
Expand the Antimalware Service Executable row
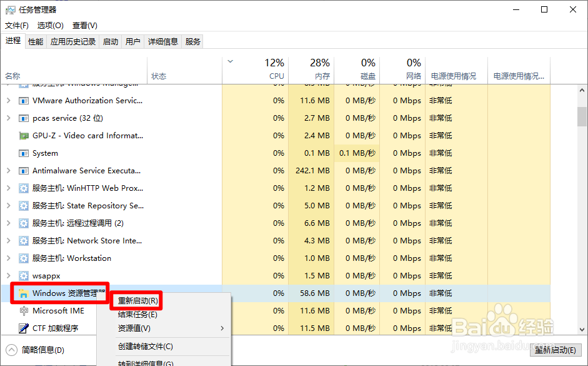click(x=9, y=170)
